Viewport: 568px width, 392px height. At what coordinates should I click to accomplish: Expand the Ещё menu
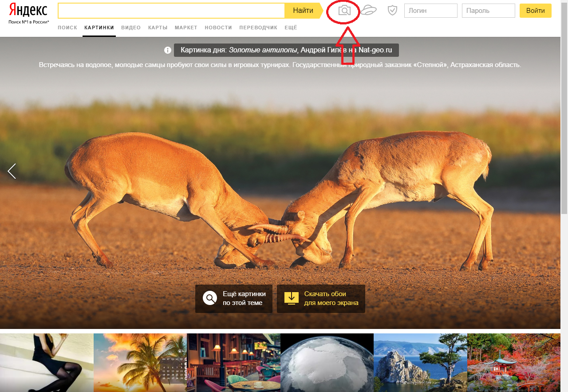pyautogui.click(x=291, y=28)
